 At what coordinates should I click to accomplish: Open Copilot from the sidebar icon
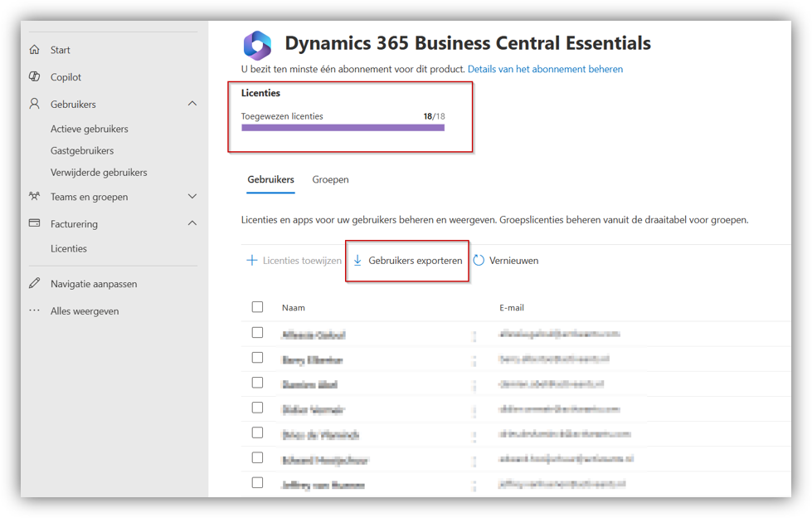point(34,76)
